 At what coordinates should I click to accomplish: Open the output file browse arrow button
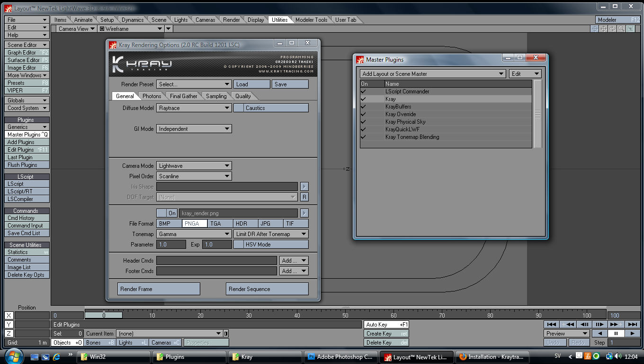tap(304, 213)
